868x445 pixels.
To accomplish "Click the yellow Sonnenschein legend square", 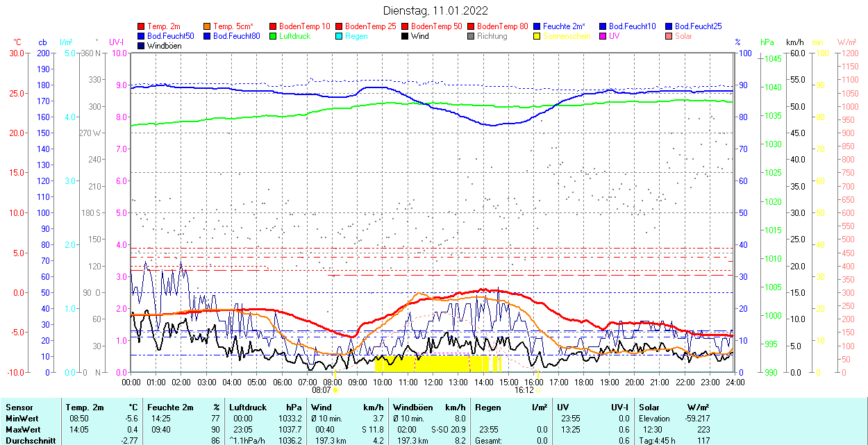I will coord(537,36).
